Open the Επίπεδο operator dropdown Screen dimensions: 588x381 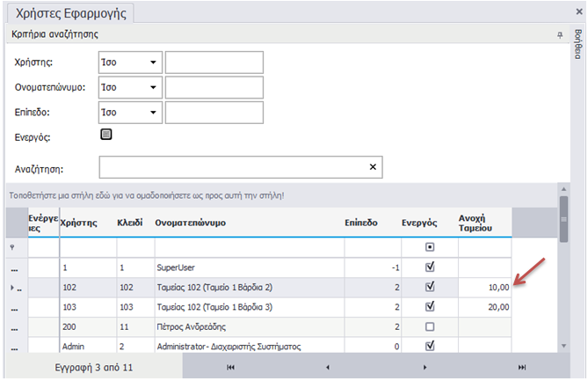point(153,113)
